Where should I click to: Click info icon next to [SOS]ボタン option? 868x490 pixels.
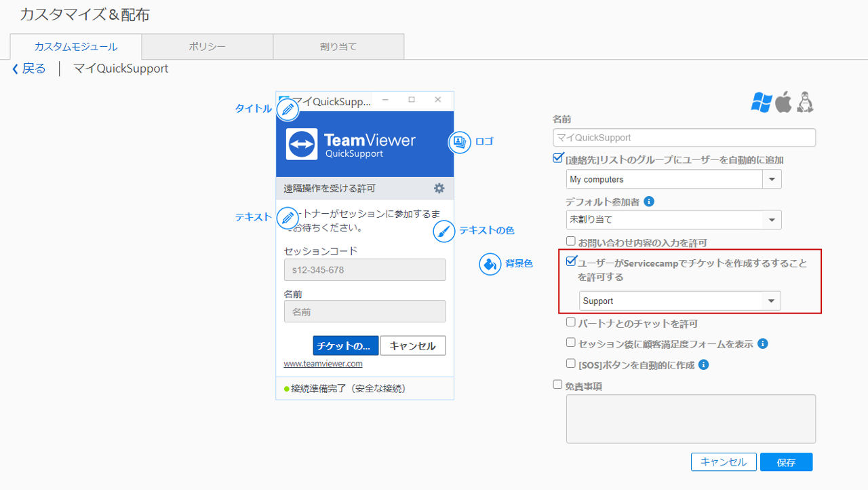703,364
